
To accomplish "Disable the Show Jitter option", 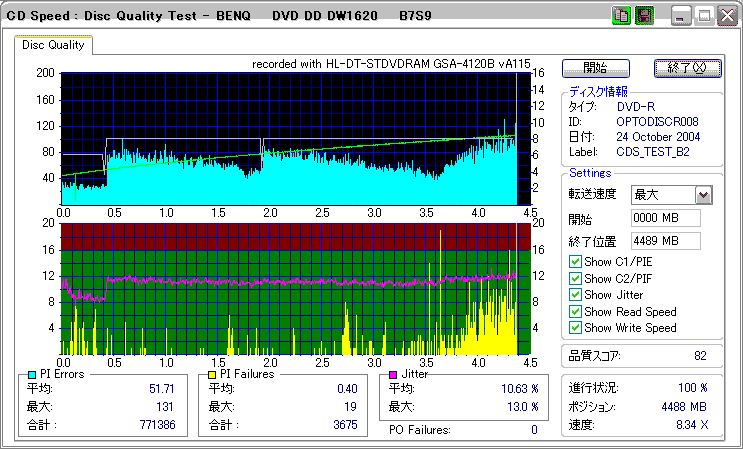I will [575, 295].
